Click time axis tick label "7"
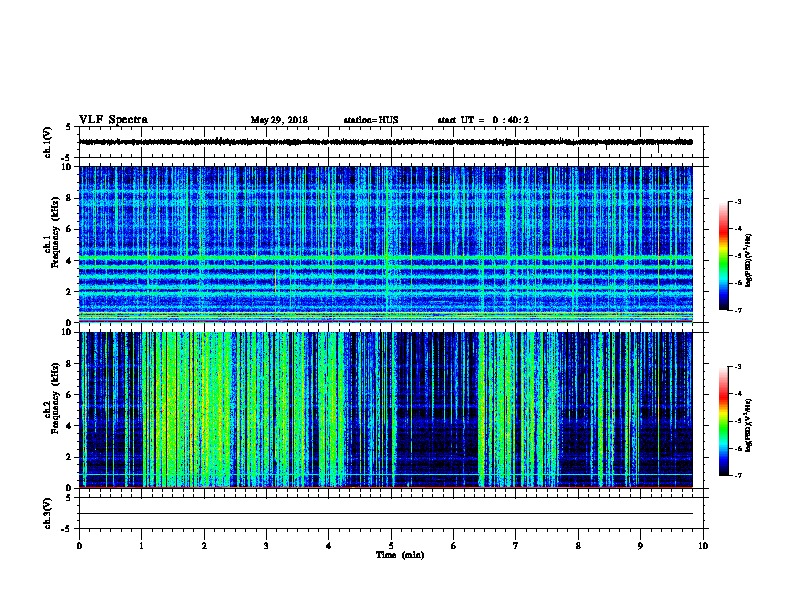The image size is (792, 612). tap(516, 545)
